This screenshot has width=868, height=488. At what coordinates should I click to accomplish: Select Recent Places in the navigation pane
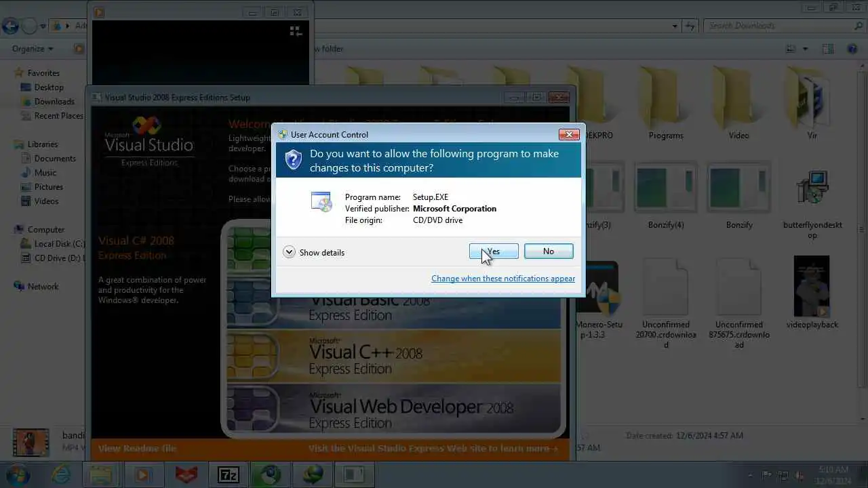coord(58,115)
